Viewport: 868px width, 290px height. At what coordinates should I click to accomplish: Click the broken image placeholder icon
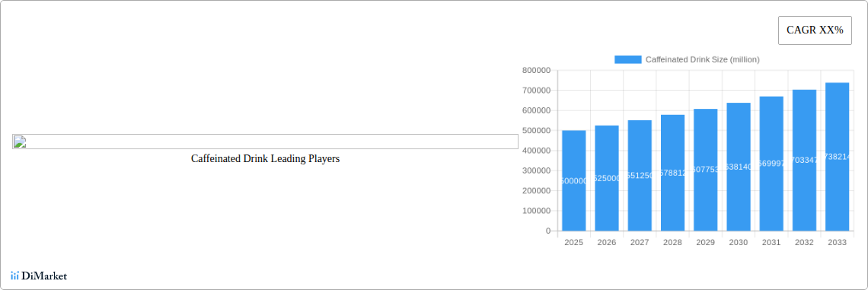coord(20,142)
